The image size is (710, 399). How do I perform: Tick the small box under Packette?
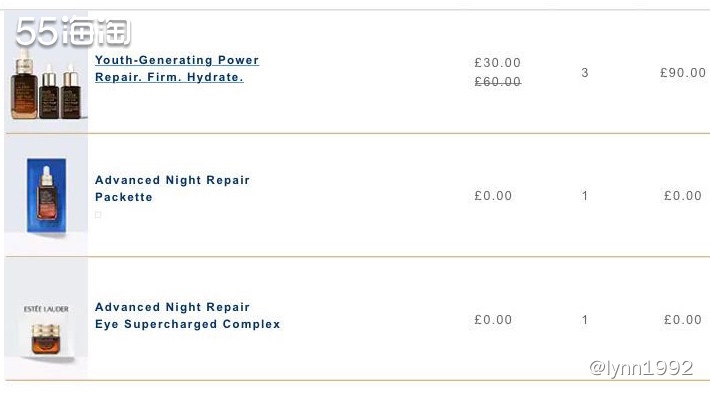[x=98, y=215]
